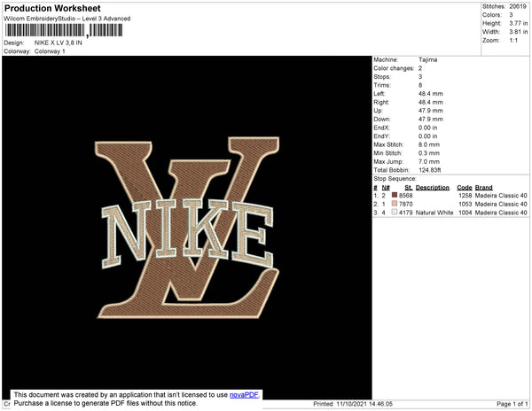Click the design name 'NIKE X LV 3,8 IN'
The width and height of the screenshot is (532, 411).
tap(59, 43)
